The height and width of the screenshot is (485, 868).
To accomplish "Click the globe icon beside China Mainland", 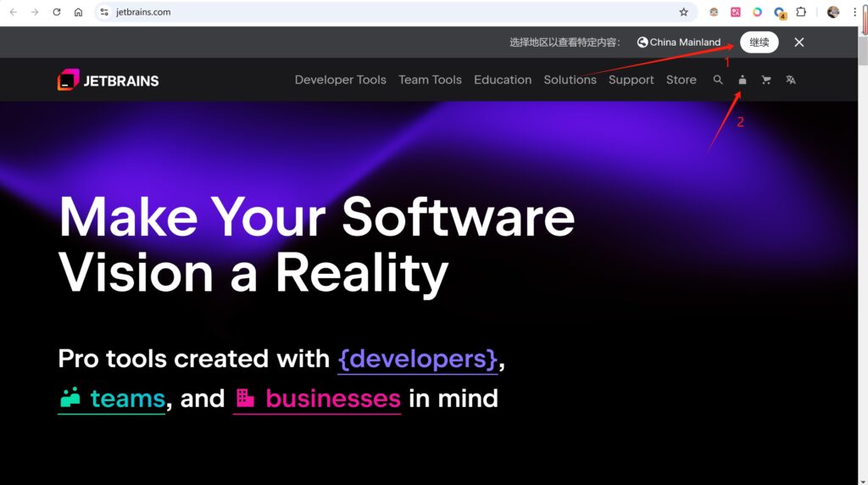I will pyautogui.click(x=643, y=42).
